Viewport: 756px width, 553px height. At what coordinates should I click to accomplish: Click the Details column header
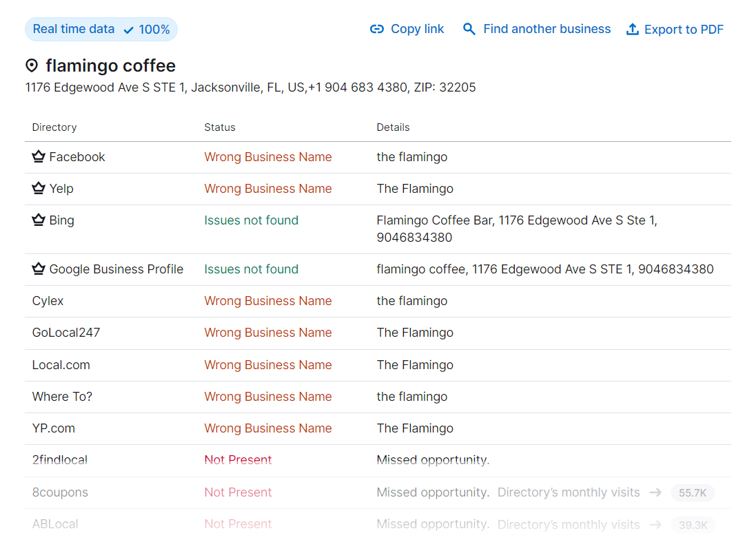pos(393,127)
